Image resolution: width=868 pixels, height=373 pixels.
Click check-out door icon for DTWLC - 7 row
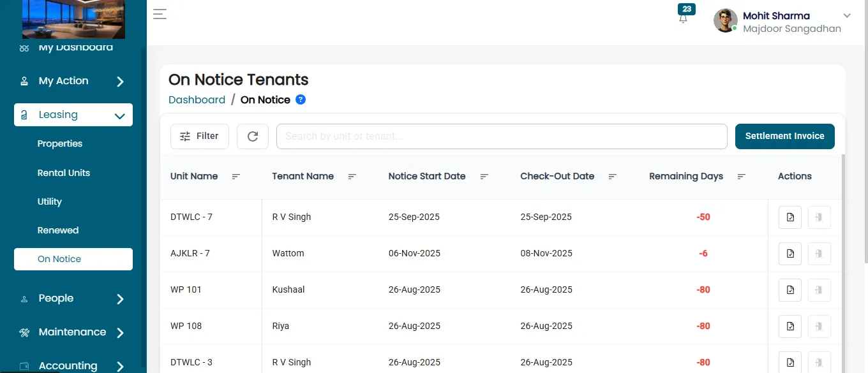[x=819, y=217]
